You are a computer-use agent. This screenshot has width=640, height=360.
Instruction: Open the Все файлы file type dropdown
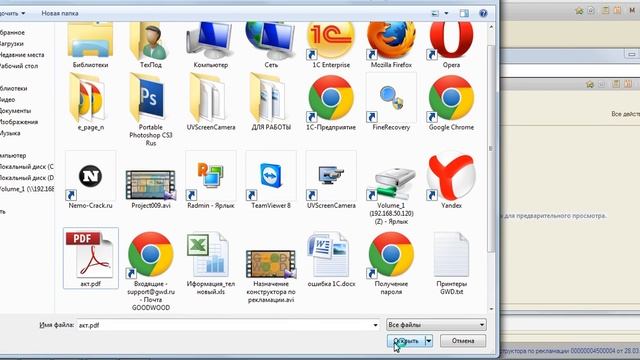(436, 325)
